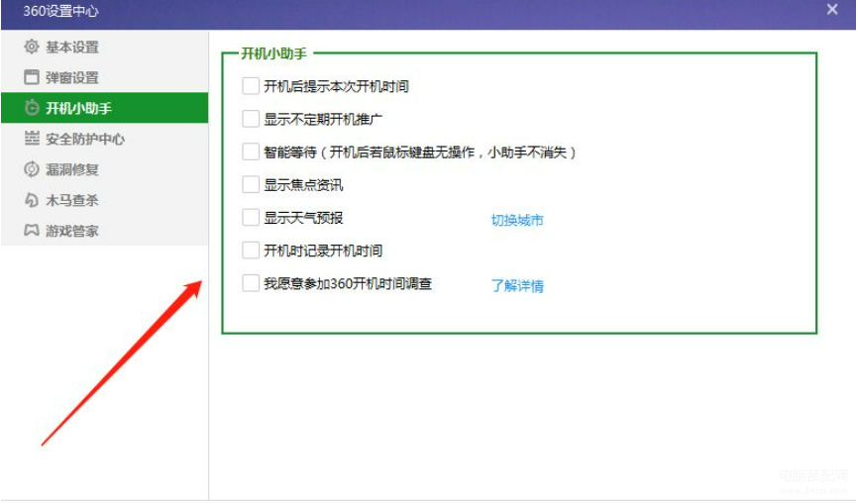This screenshot has height=504, width=858.
Task: Tick the 显示天气预报 checkbox
Action: [251, 217]
